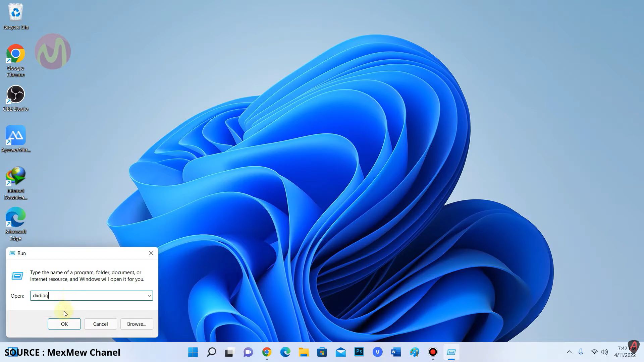
Task: Open Wi-Fi network tray icon
Action: [594, 352]
